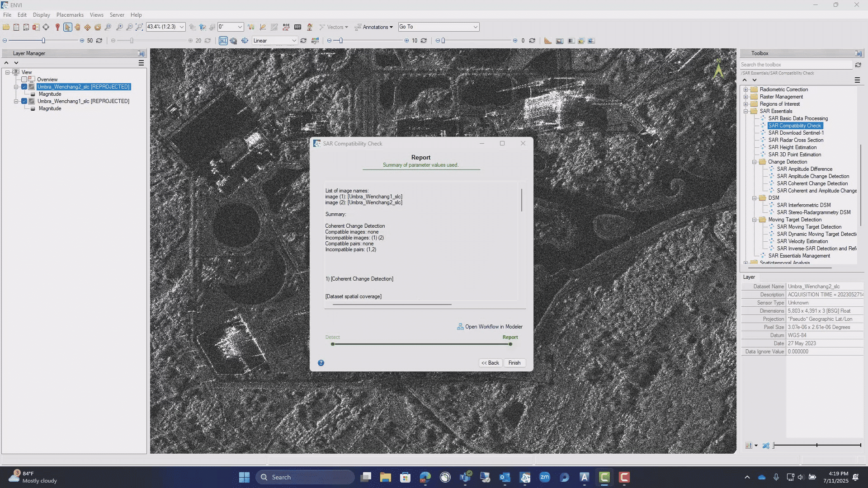Open the ROI tool
Image resolution: width=868 pixels, height=488 pixels.
[286, 27]
